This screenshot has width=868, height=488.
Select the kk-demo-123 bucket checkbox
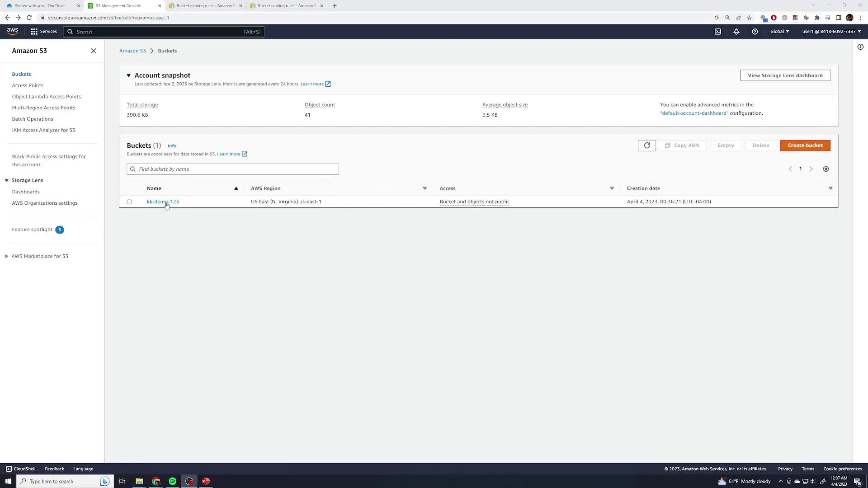click(x=130, y=202)
